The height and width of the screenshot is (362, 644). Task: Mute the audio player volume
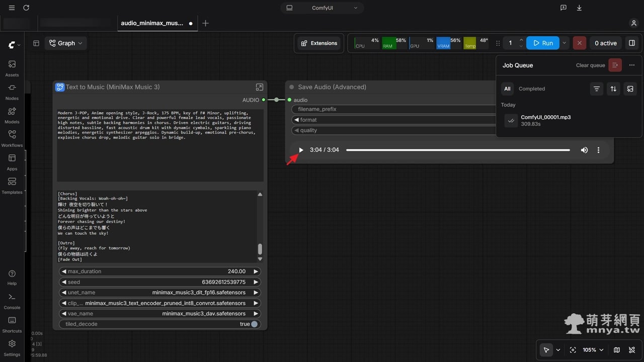[584, 150]
